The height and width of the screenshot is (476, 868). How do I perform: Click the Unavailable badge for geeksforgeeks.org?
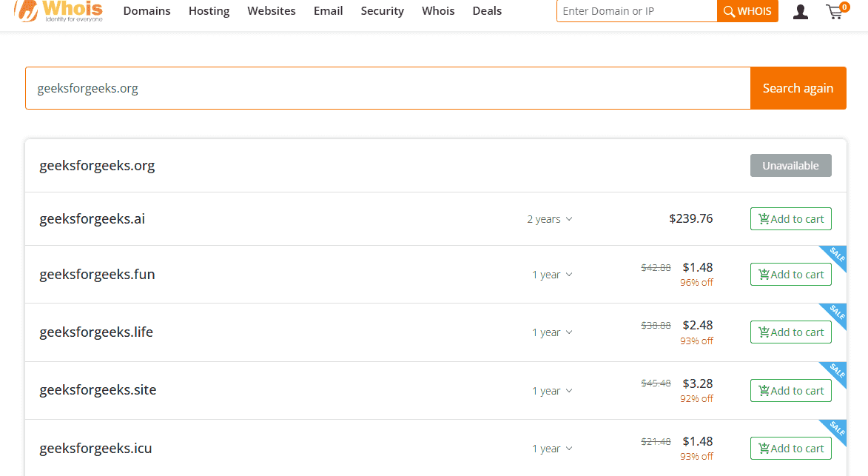point(790,166)
